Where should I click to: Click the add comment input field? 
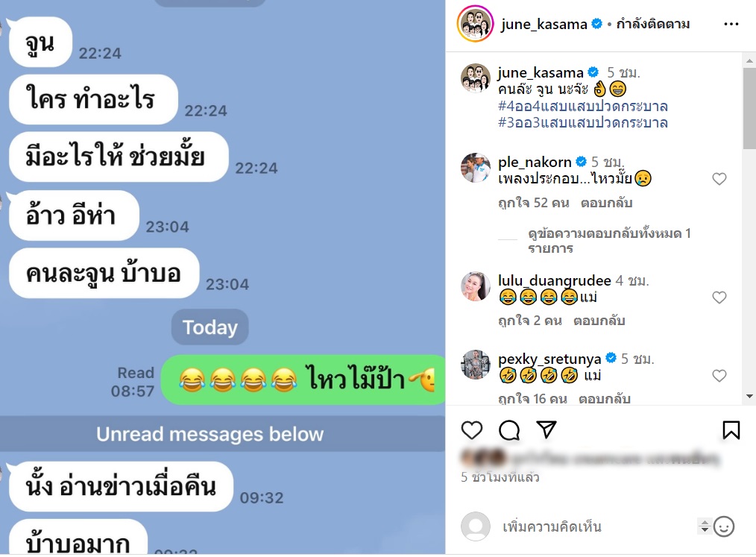pyautogui.click(x=598, y=526)
